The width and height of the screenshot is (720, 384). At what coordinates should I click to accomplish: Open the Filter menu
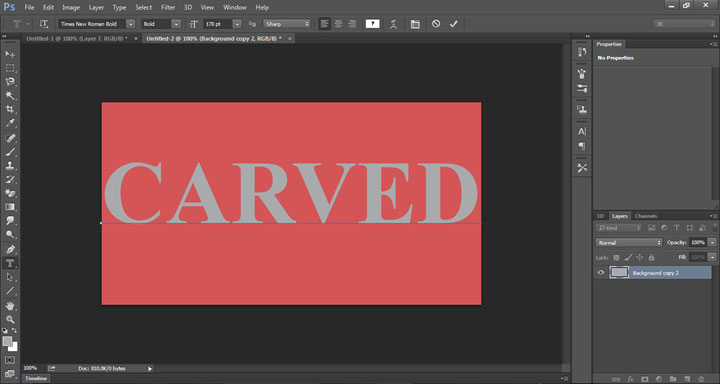tap(168, 7)
